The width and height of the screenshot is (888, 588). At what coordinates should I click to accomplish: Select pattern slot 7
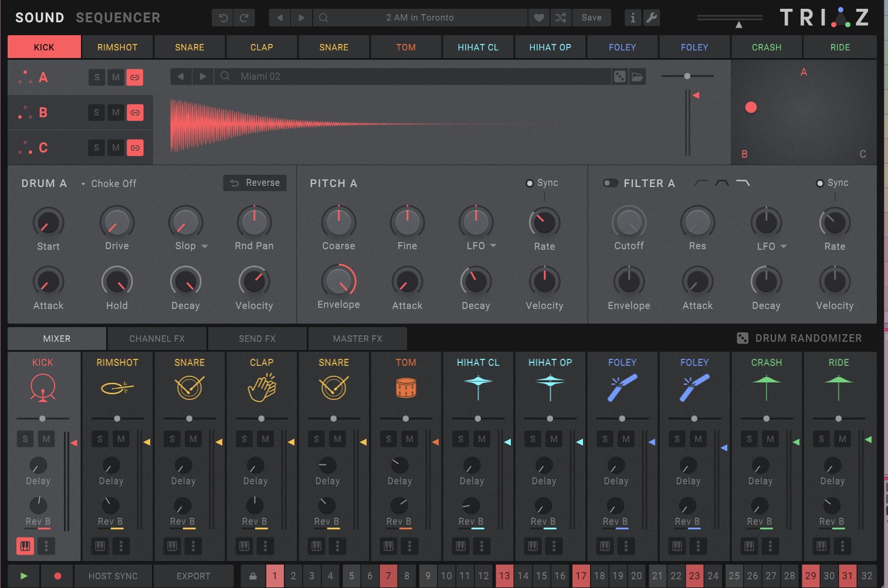click(x=388, y=576)
